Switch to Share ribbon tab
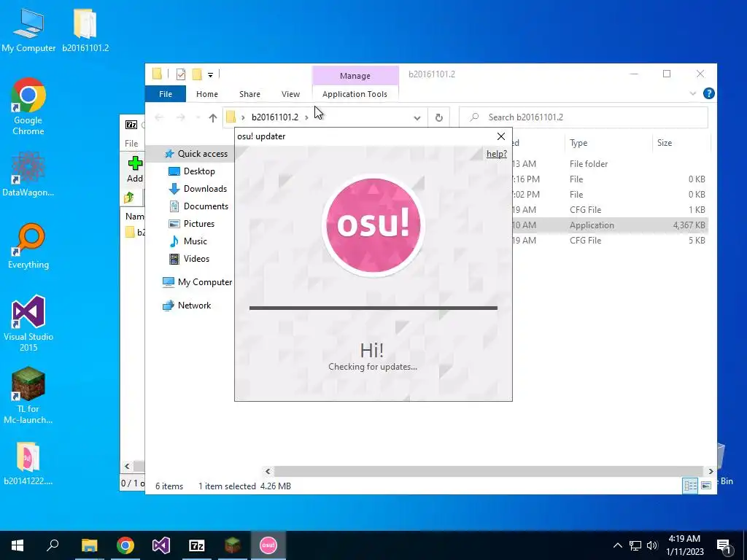 click(x=249, y=94)
